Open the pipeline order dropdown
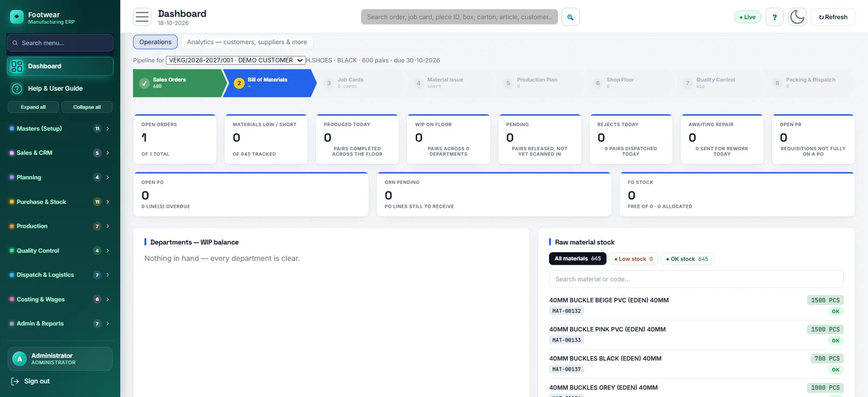Viewport: 868px width, 397px height. (x=235, y=60)
